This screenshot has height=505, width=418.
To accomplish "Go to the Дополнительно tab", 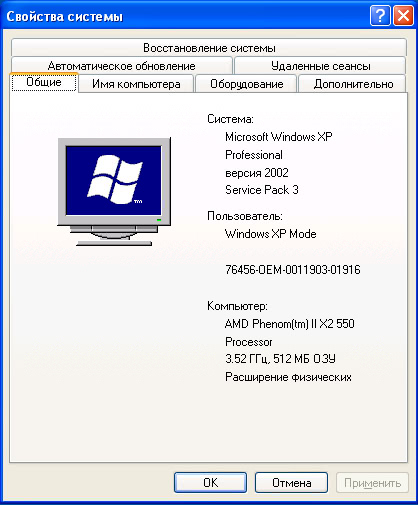I will click(353, 84).
